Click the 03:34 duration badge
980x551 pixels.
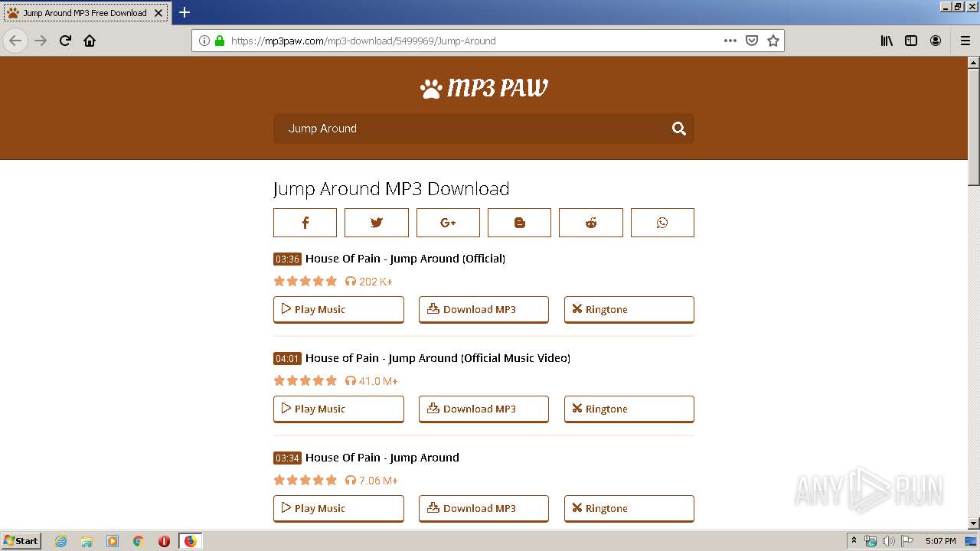pyautogui.click(x=287, y=458)
